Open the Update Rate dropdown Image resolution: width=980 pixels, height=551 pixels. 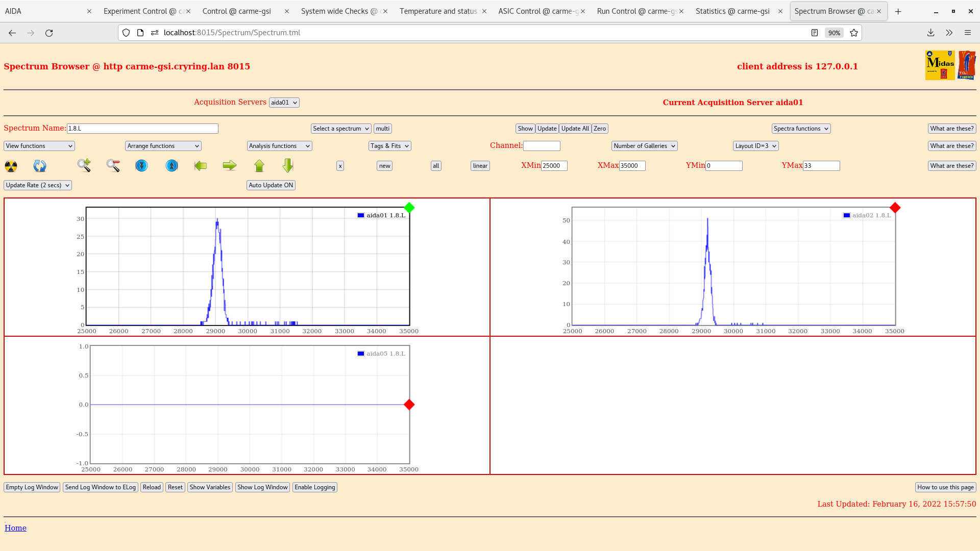pos(38,185)
